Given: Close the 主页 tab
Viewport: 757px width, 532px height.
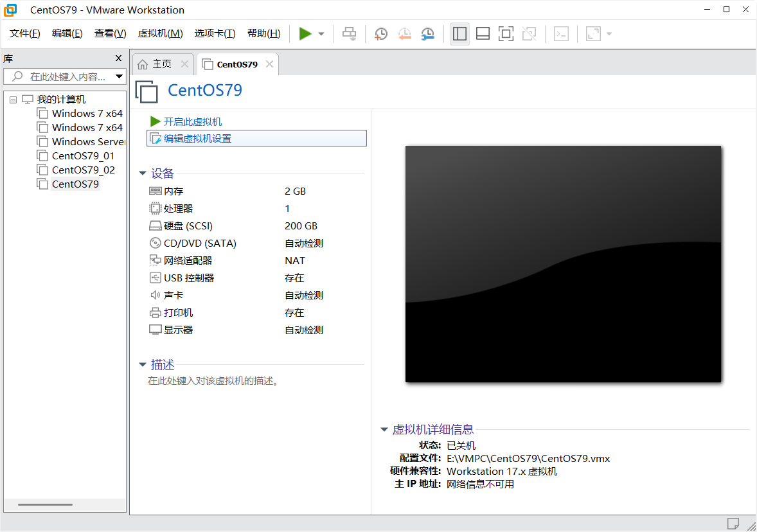Looking at the screenshot, I should pyautogui.click(x=184, y=64).
